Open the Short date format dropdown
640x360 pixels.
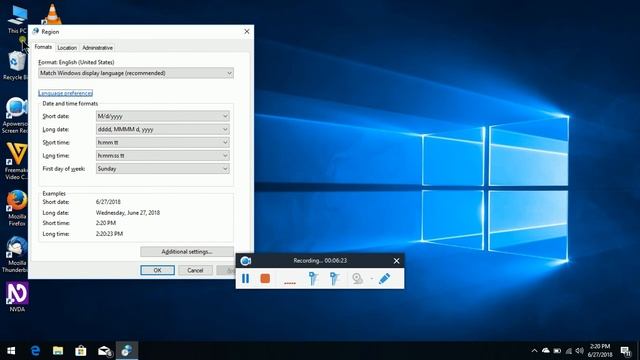coord(162,116)
